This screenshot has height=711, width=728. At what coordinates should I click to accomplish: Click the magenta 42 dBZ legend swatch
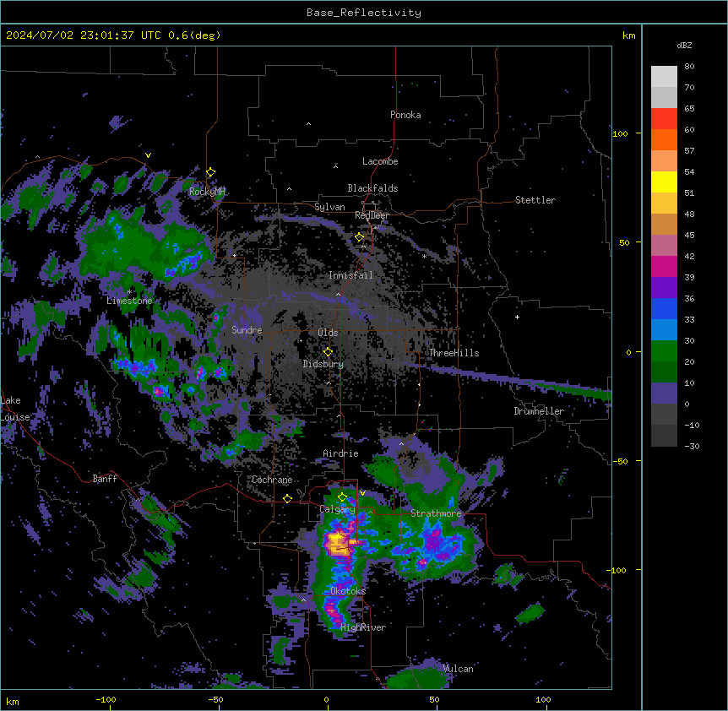tap(664, 266)
